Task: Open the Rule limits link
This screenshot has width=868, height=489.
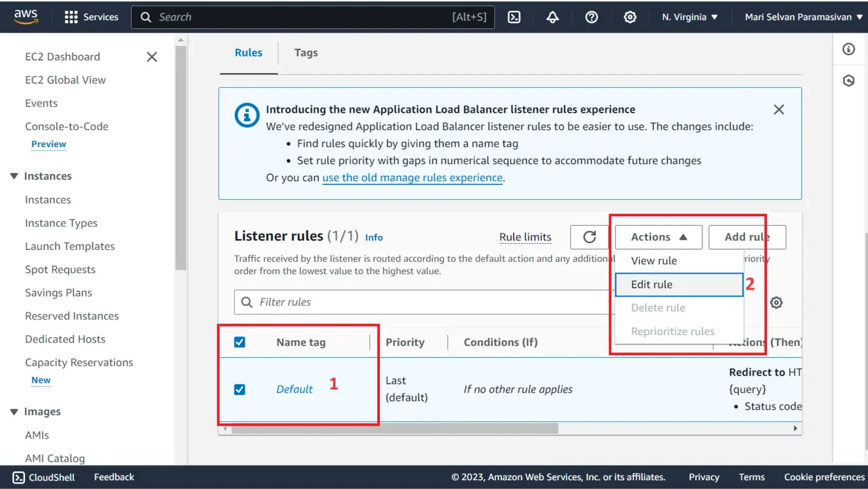Action: pyautogui.click(x=525, y=237)
